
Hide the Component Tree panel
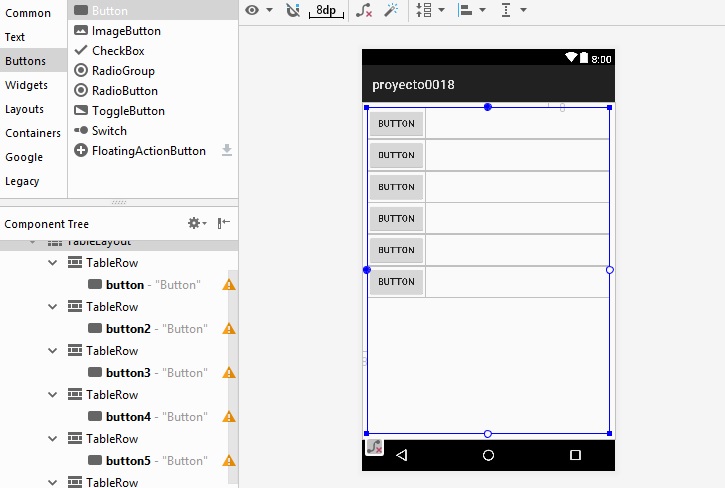[x=224, y=223]
